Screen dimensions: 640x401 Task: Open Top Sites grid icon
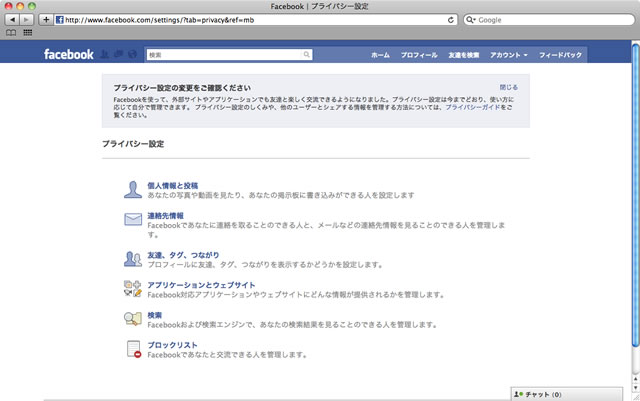tap(27, 33)
